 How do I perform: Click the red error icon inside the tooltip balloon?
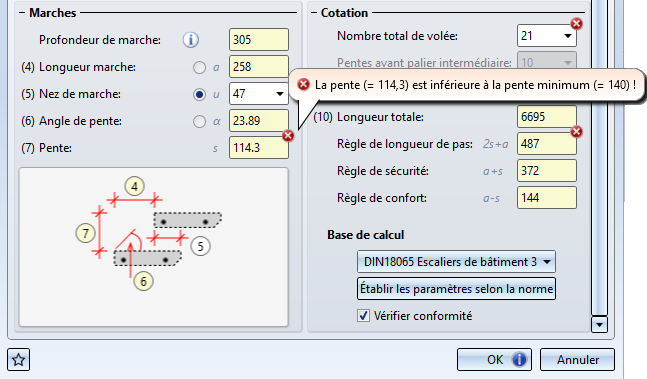[x=304, y=85]
